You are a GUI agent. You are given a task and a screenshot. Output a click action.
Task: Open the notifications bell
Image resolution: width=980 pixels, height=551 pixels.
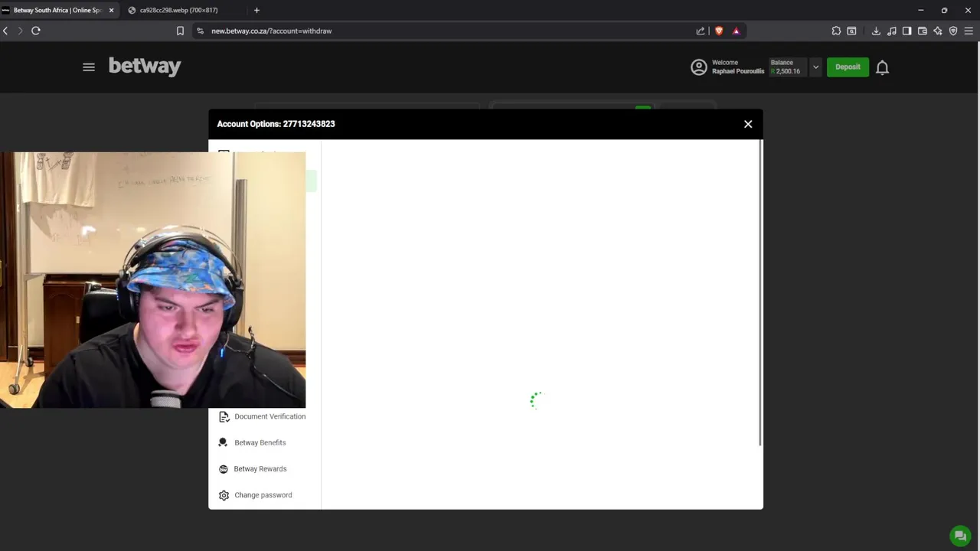882,67
